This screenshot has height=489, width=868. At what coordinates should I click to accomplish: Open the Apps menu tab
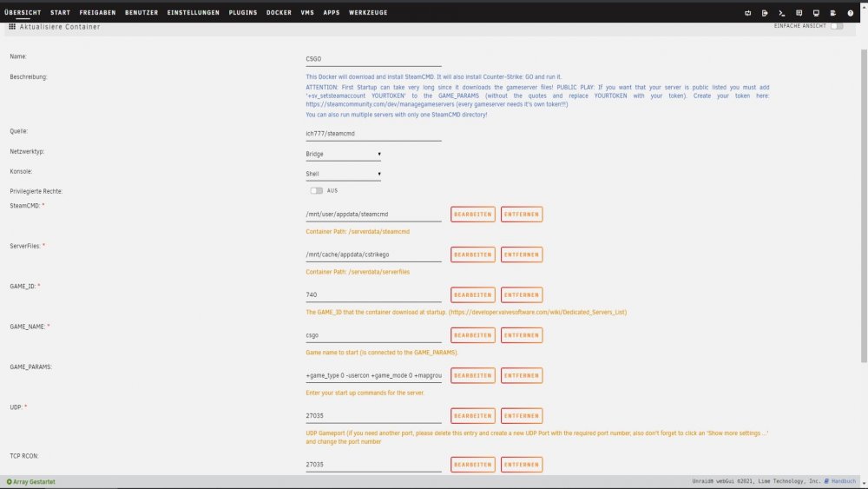coord(332,12)
